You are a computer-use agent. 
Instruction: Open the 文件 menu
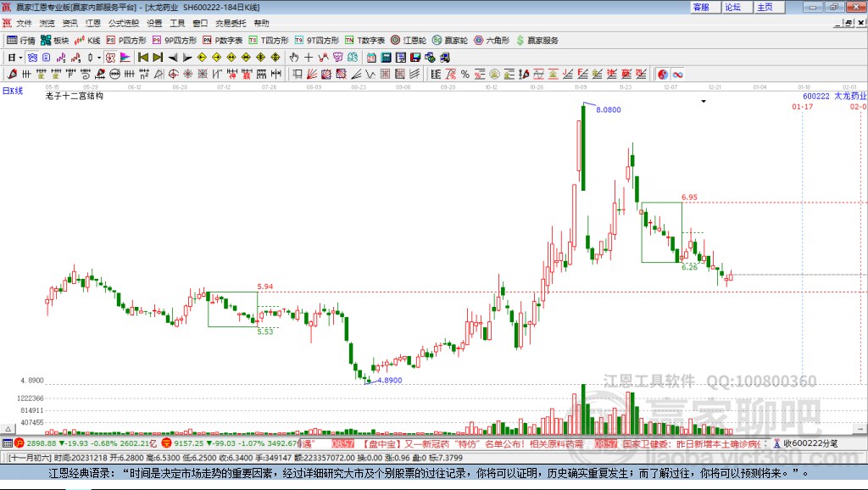(x=24, y=23)
